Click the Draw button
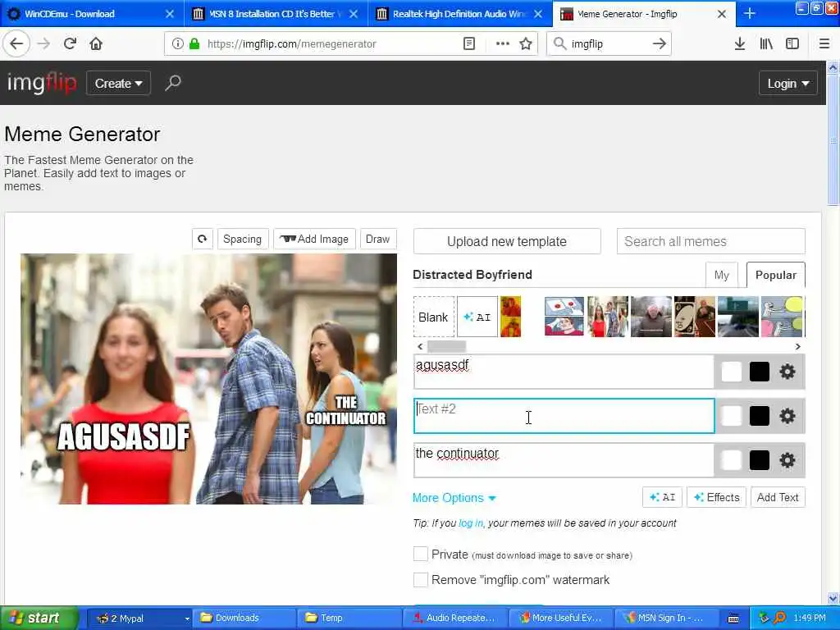 [x=377, y=239]
